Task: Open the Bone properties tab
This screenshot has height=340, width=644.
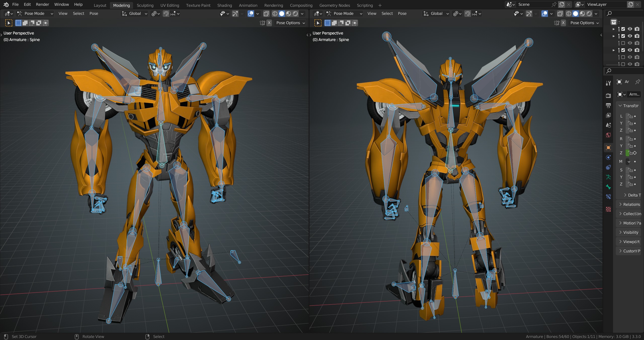Action: coord(608,187)
